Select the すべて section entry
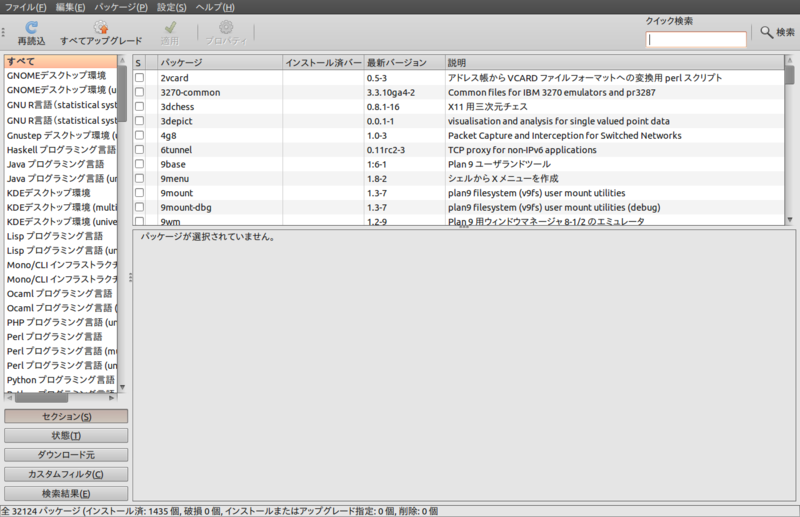Image resolution: width=800 pixels, height=517 pixels. click(x=61, y=61)
